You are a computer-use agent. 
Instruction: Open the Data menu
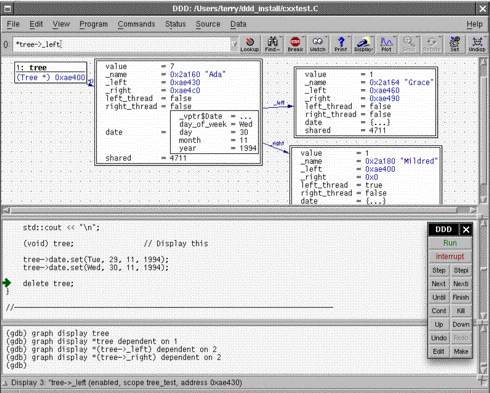click(238, 24)
